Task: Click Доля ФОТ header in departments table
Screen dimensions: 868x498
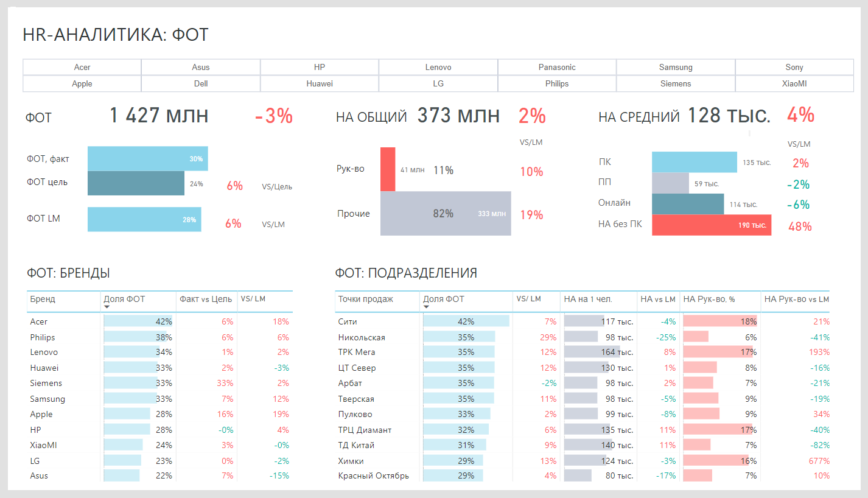Action: 444,299
